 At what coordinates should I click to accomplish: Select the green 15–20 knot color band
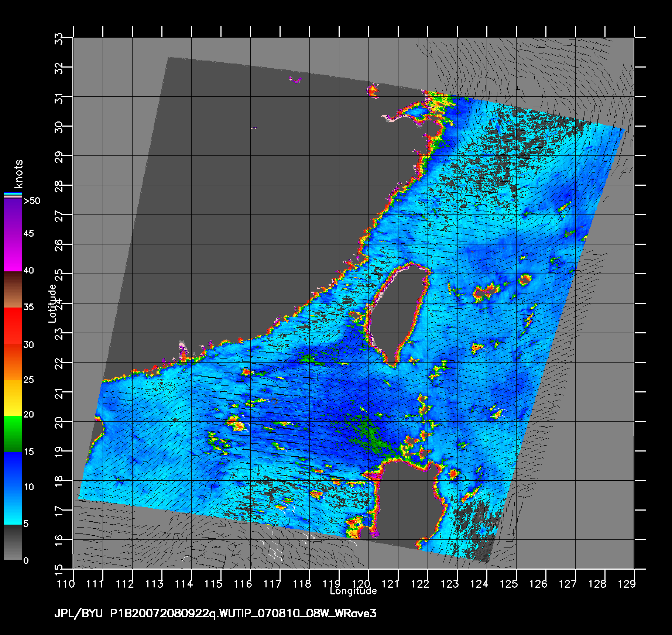[x=13, y=434]
